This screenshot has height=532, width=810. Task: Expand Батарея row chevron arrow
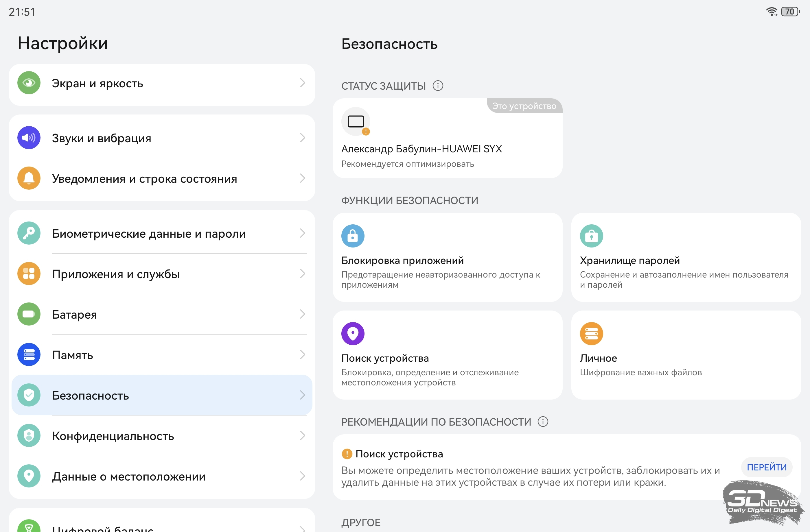point(302,314)
